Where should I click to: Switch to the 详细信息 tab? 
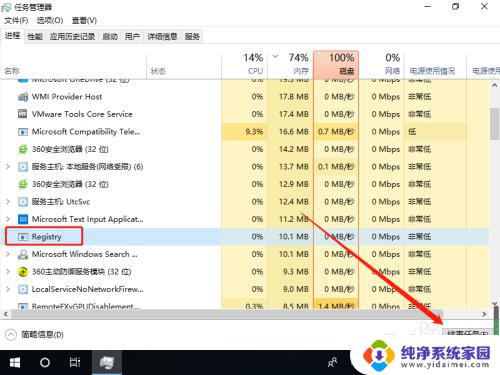click(162, 36)
